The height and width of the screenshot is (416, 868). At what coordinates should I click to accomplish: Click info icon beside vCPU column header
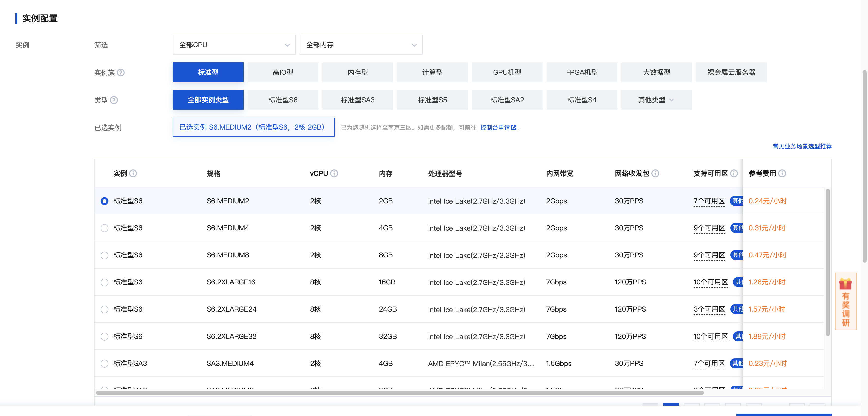[334, 174]
